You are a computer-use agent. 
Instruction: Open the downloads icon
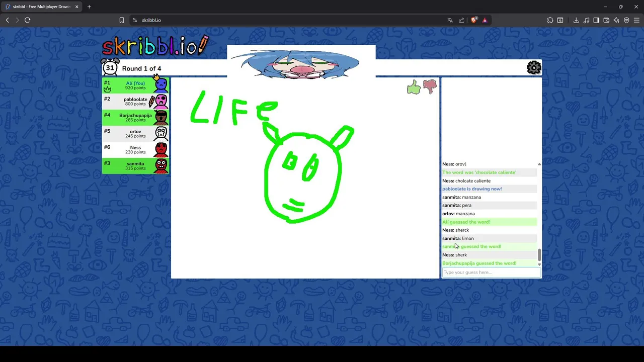point(576,20)
